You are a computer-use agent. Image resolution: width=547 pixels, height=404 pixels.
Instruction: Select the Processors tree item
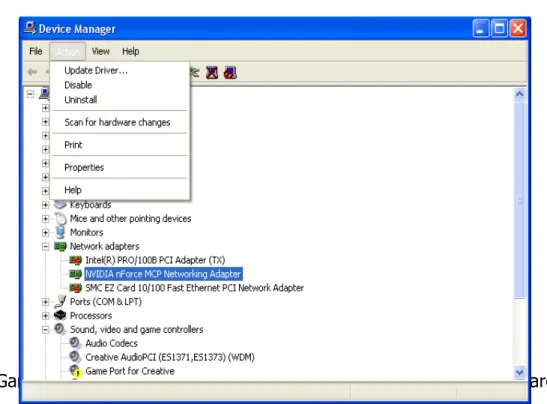click(x=91, y=316)
